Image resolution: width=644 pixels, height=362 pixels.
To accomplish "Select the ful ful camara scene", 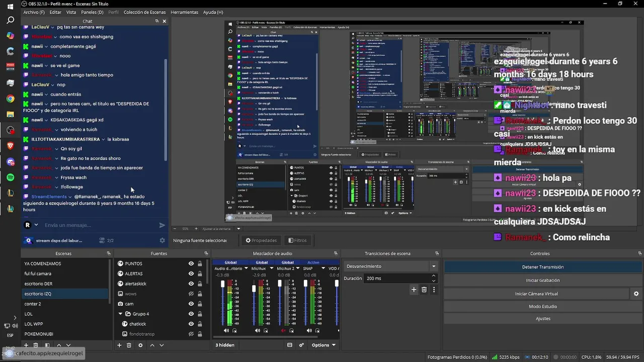I will click(x=65, y=274).
